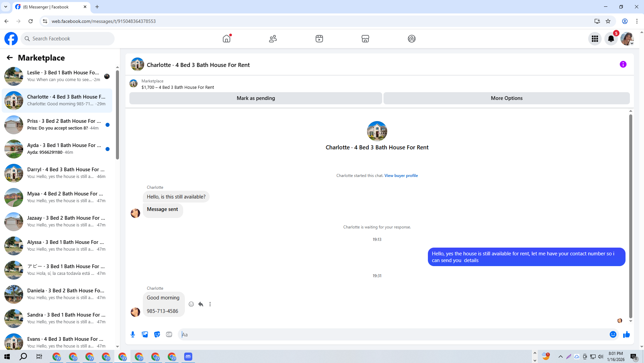Open the アビー 3 Bed 1 Bath conversation

click(x=57, y=270)
